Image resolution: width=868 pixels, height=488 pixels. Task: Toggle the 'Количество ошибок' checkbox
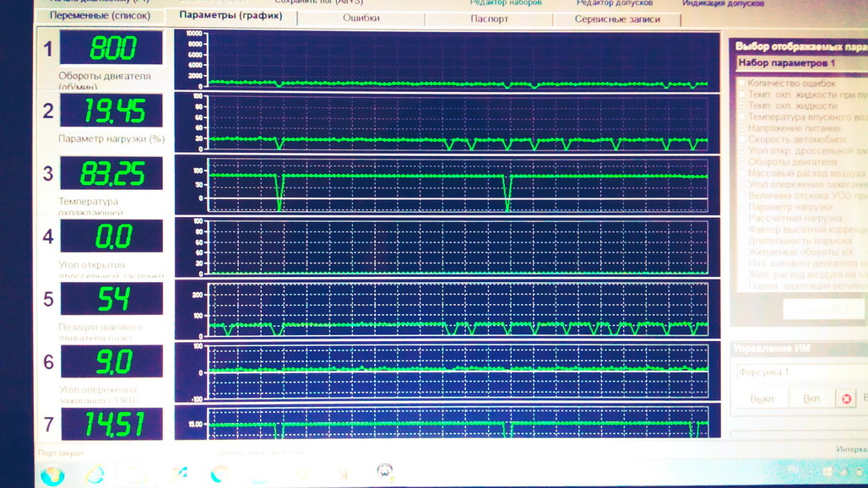click(742, 84)
